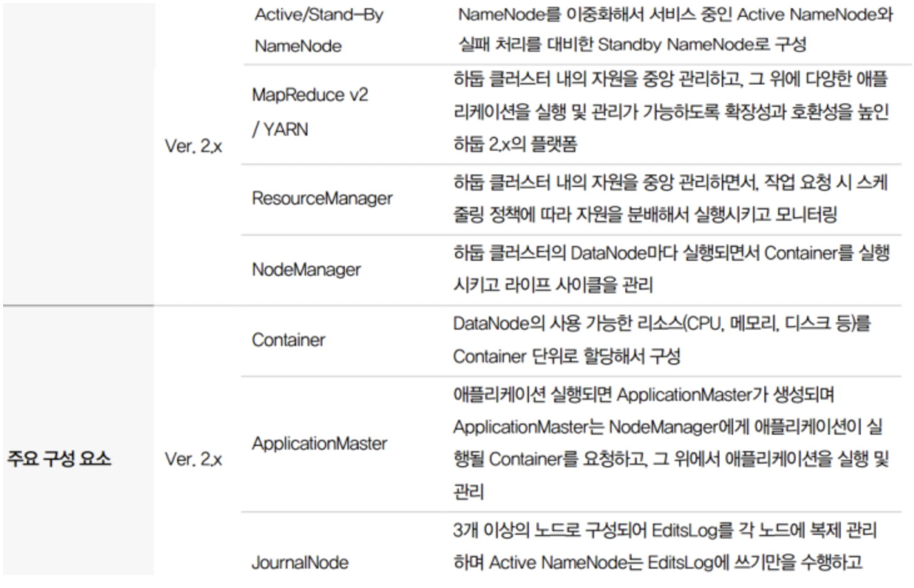The image size is (914, 588).
Task: Click the description starting '3개 이상의 노드로 구성되어'
Action: 665,546
